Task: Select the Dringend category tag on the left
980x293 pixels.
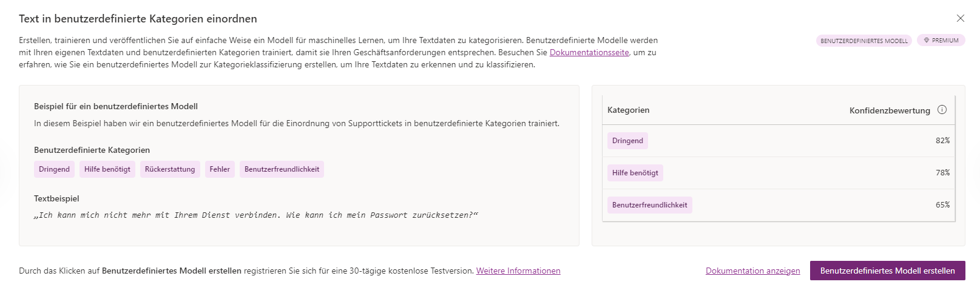Action: [54, 169]
